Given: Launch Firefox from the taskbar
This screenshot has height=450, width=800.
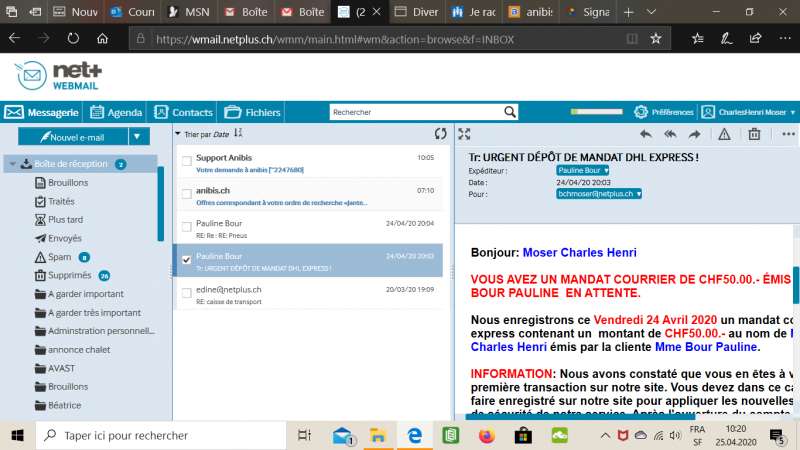Looking at the screenshot, I should click(x=487, y=435).
